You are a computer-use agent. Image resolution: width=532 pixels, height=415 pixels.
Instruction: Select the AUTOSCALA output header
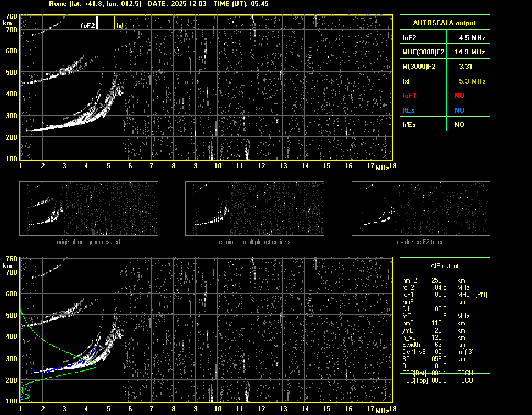444,23
